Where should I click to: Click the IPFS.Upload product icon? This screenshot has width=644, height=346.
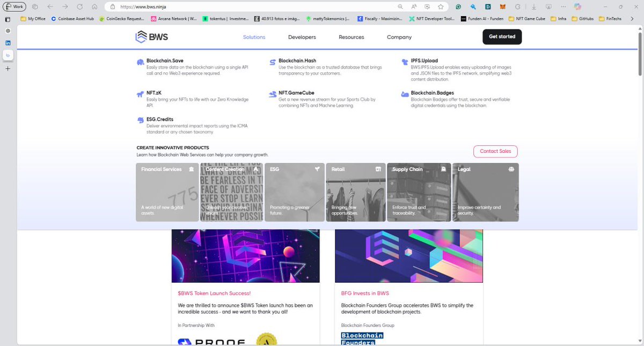(x=405, y=62)
